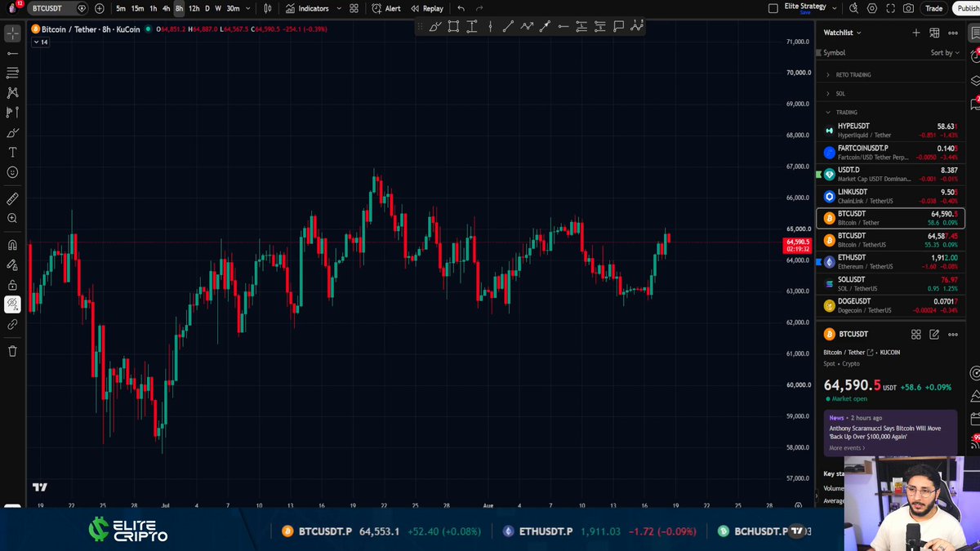Image resolution: width=980 pixels, height=551 pixels.
Task: Create an Alert from the top toolbar
Action: (x=386, y=8)
